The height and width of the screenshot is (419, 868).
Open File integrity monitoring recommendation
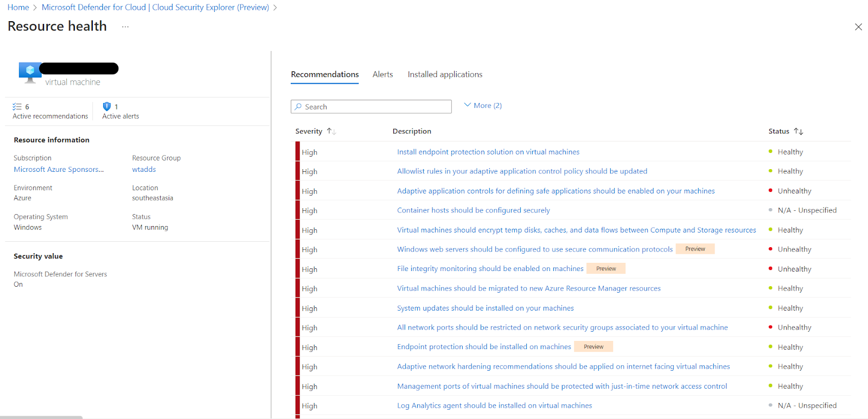(490, 268)
